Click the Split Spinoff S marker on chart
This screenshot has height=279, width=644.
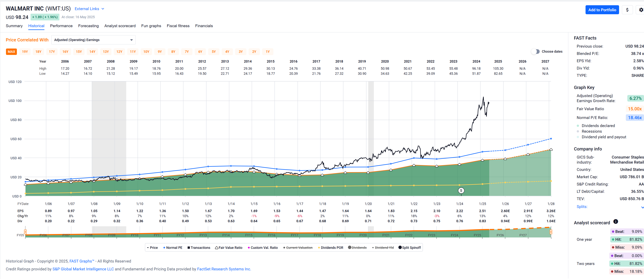coord(461,191)
